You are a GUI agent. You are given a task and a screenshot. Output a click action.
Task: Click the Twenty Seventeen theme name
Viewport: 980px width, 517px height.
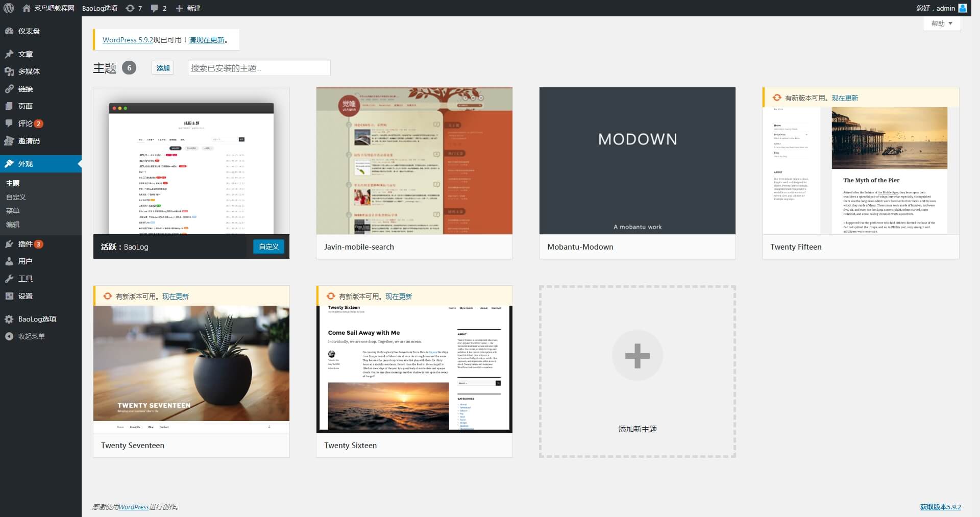[x=133, y=445]
